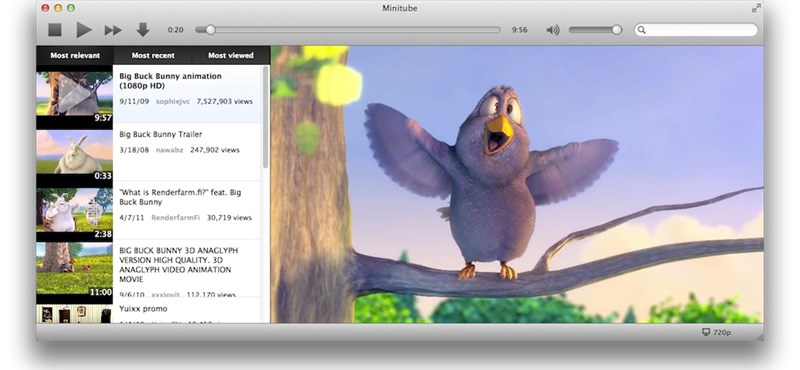The image size is (800, 370).
Task: Skip to next video with fast-forward icon
Action: coord(113,30)
